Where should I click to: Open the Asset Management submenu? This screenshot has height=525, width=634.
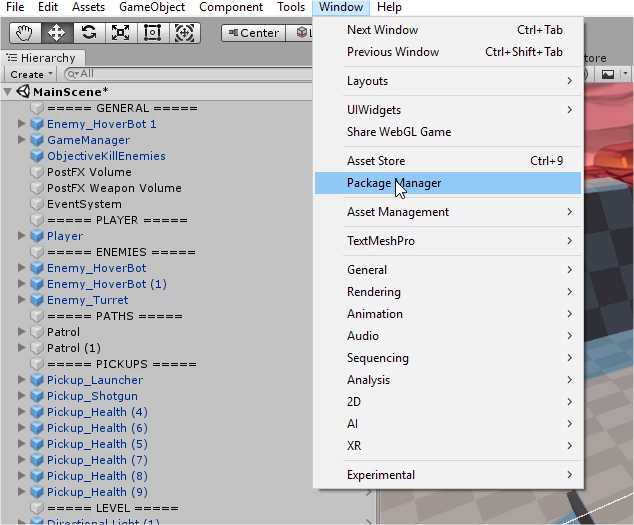pyautogui.click(x=448, y=212)
